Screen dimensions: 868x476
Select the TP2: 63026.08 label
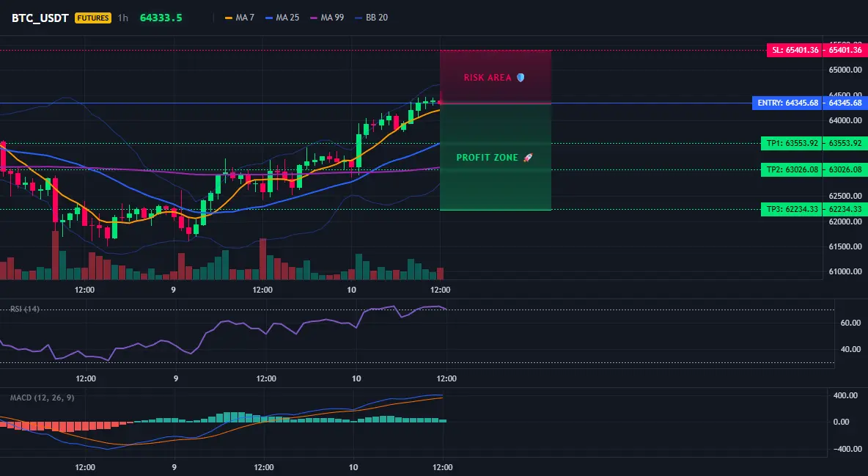coord(792,169)
